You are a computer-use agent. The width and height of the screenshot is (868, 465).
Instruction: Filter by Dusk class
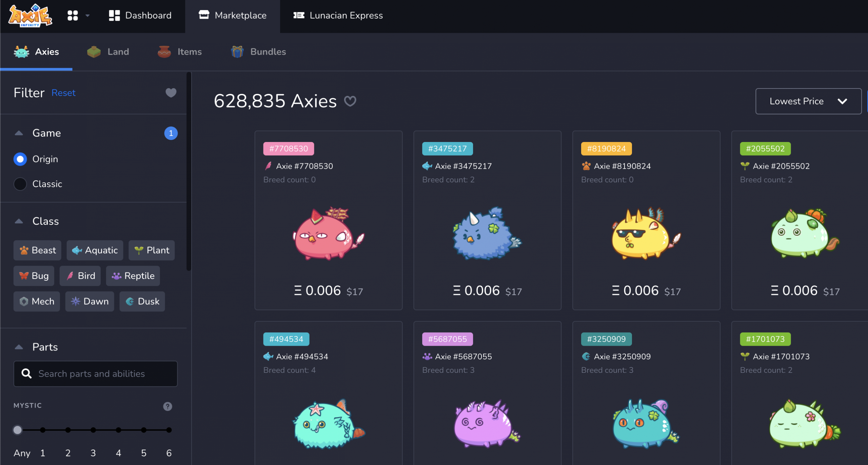coord(142,301)
